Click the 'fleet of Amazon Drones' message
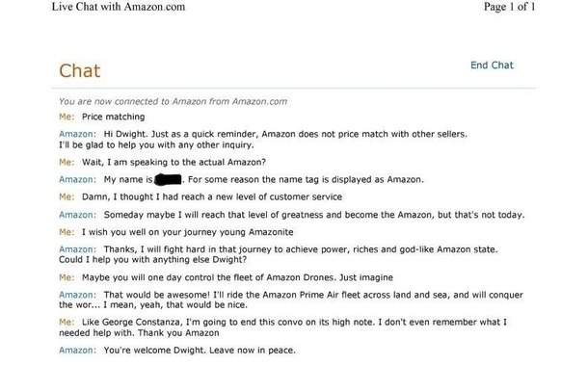 tap(237, 277)
